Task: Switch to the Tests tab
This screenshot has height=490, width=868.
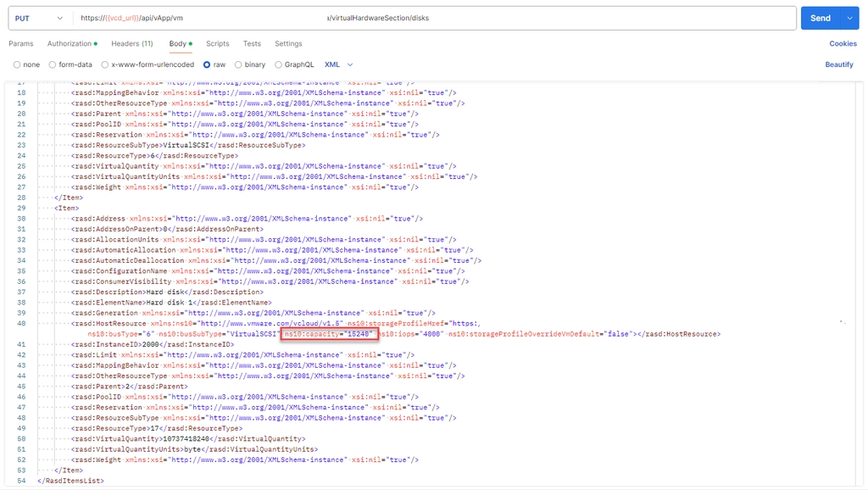Action: click(x=252, y=43)
